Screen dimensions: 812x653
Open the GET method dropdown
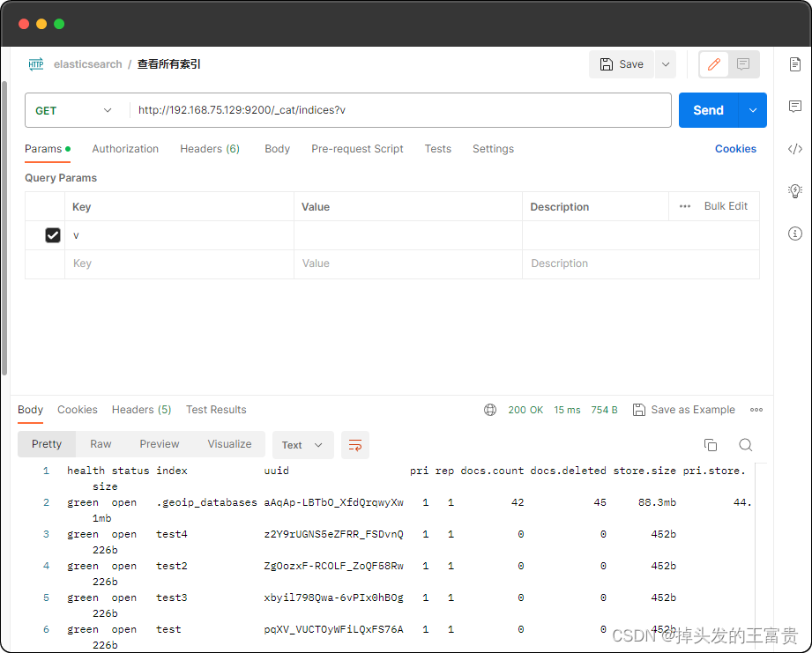coord(73,110)
